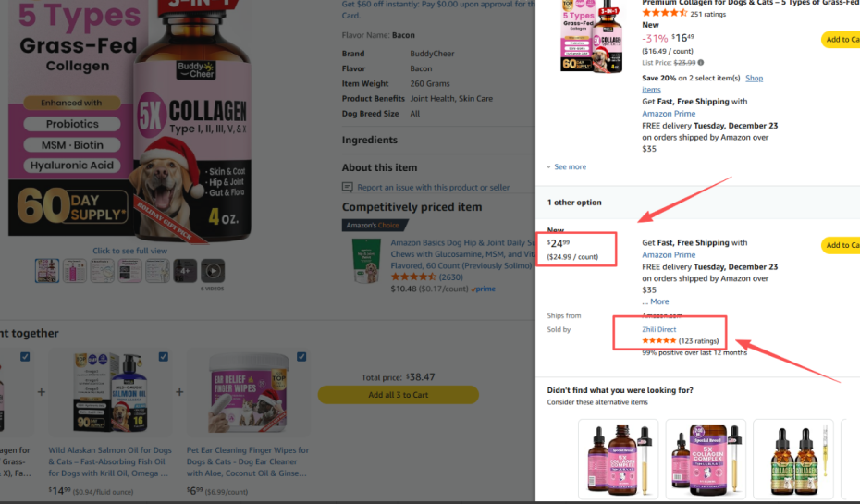Expand the See more offer details
This screenshot has height=504, width=860.
pos(566,166)
